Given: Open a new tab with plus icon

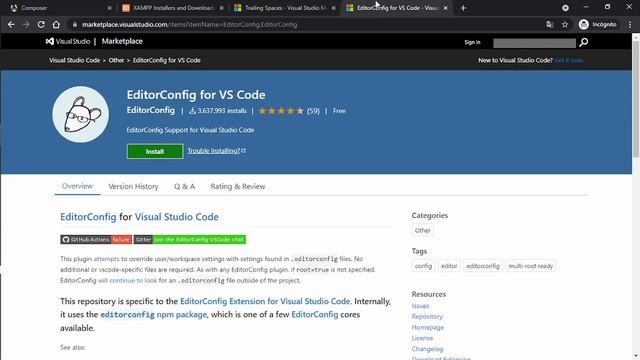Looking at the screenshot, I should [x=463, y=8].
